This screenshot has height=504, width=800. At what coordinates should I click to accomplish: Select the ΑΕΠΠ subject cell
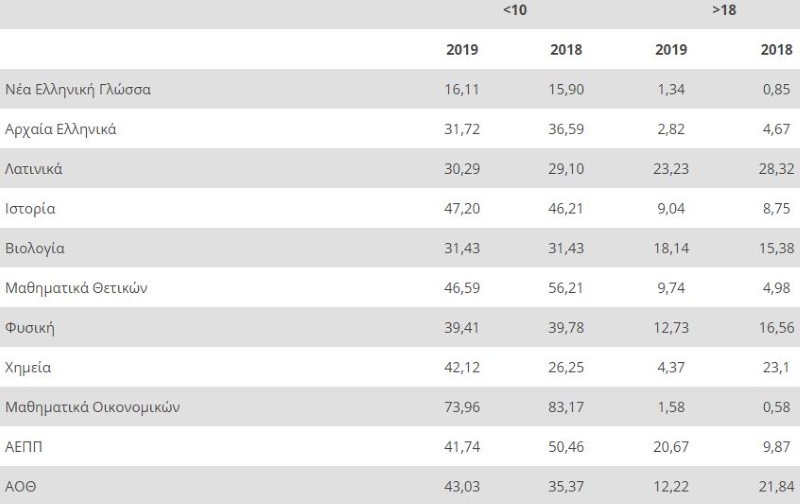coord(24,447)
